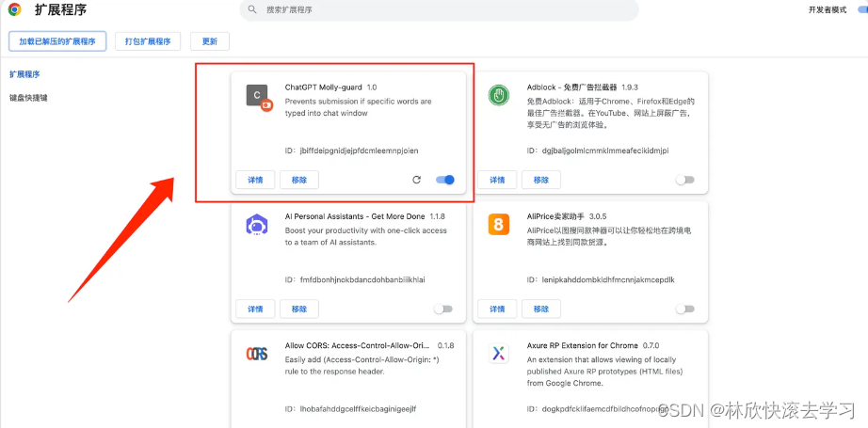Click the 扩展程序 page heading
868x428 pixels.
coord(60,10)
